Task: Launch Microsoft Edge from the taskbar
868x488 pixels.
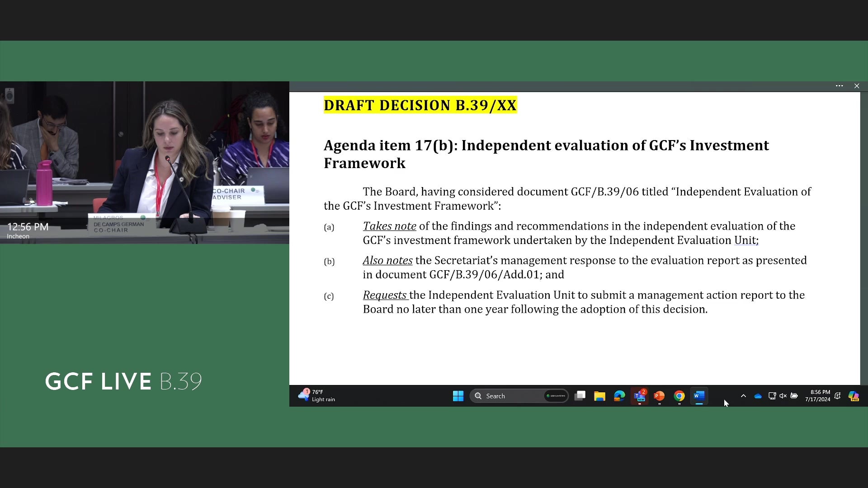Action: click(x=619, y=396)
